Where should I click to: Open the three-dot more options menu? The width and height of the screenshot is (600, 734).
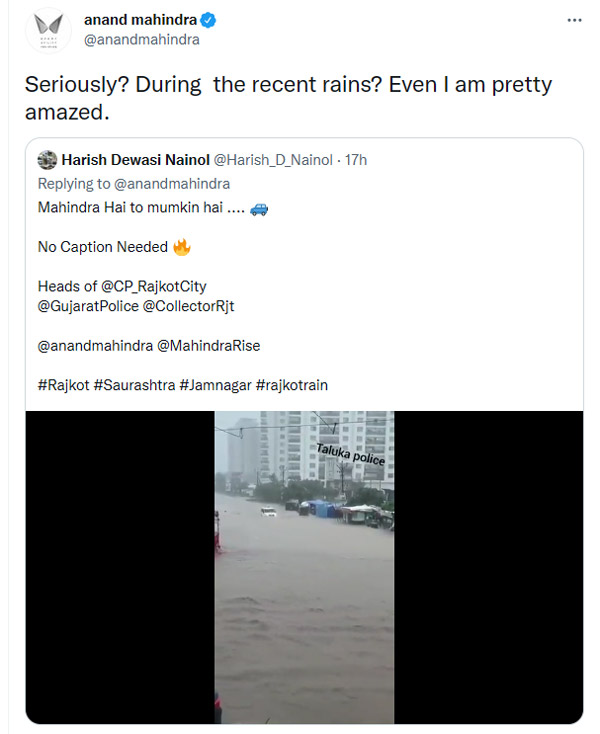(573, 20)
